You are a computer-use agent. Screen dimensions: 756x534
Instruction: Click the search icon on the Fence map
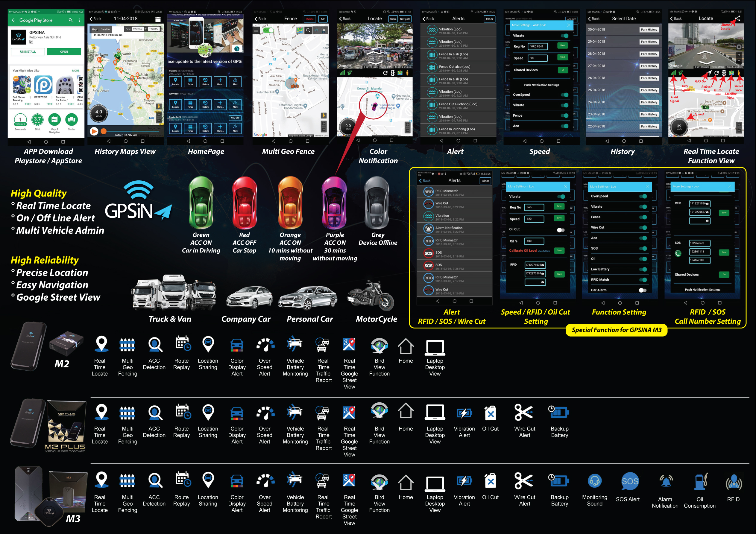[x=308, y=30]
